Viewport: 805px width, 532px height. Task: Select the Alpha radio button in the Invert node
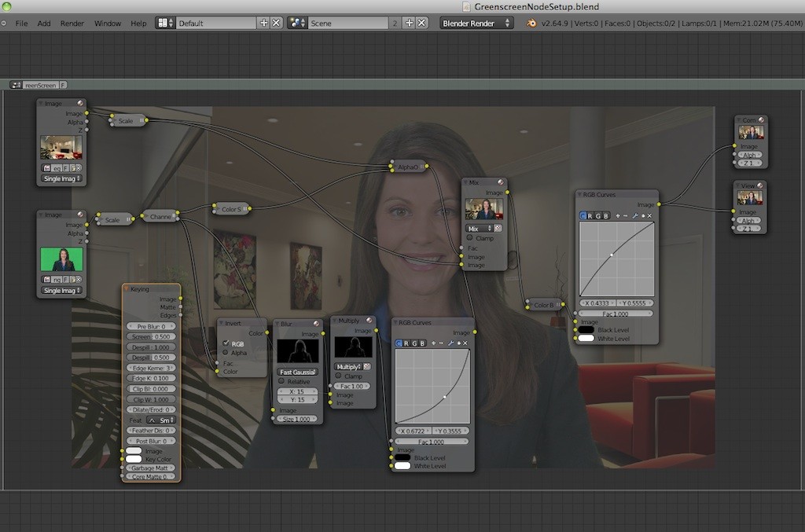coord(226,353)
